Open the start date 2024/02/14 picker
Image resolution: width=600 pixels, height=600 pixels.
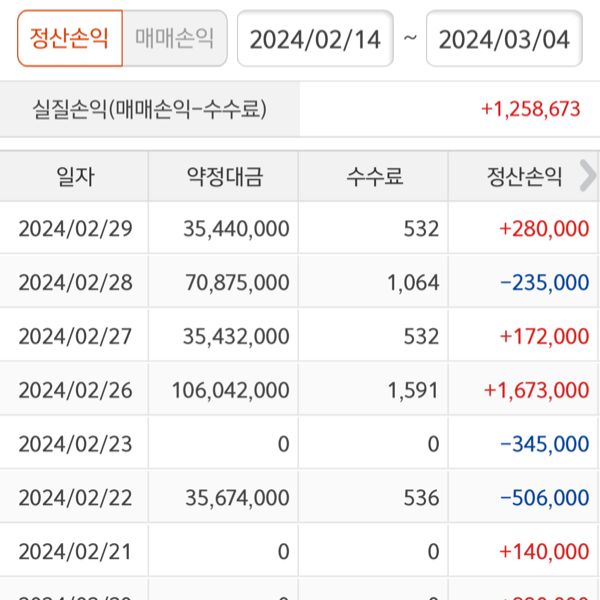pos(315,39)
